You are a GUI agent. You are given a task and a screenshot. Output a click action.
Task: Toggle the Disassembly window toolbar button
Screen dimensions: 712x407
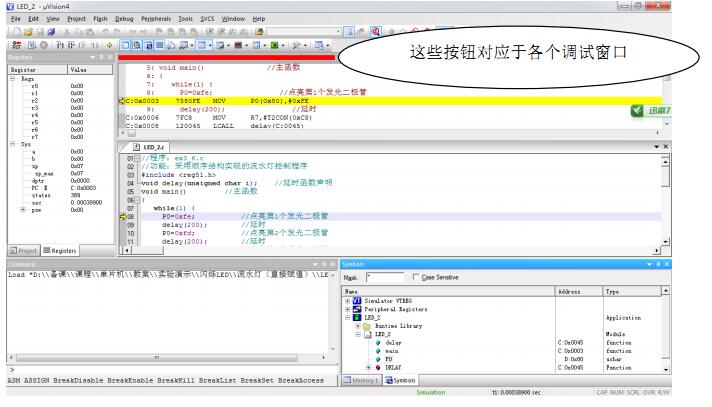[137, 45]
